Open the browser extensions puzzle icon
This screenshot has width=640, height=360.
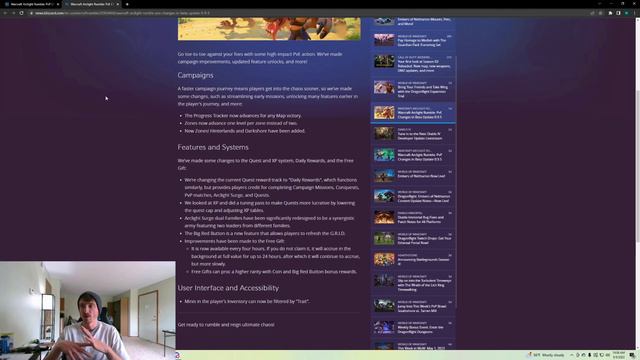tap(611, 13)
